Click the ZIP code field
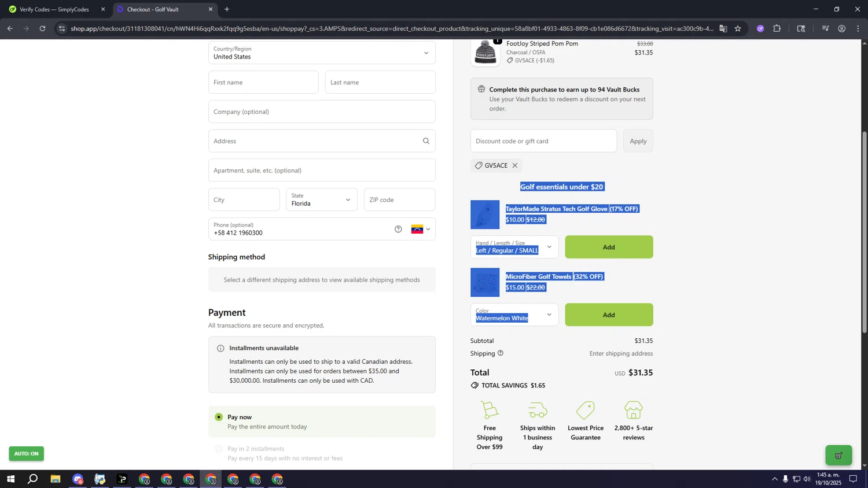 click(399, 199)
